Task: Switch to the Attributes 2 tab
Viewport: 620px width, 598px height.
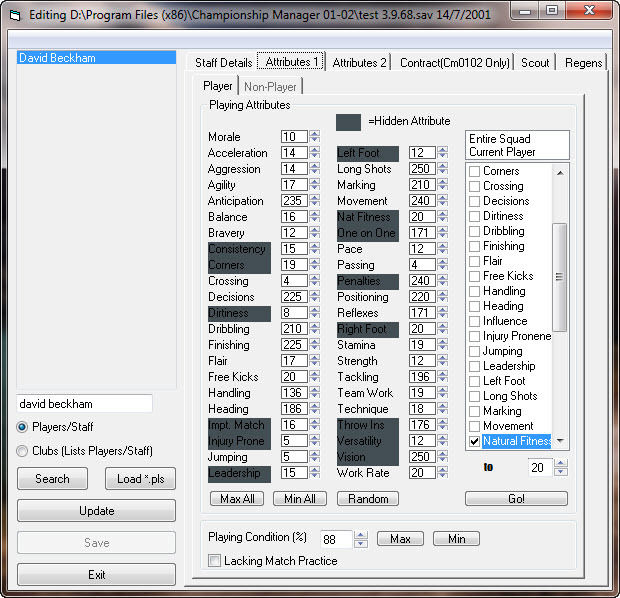Action: pos(359,63)
